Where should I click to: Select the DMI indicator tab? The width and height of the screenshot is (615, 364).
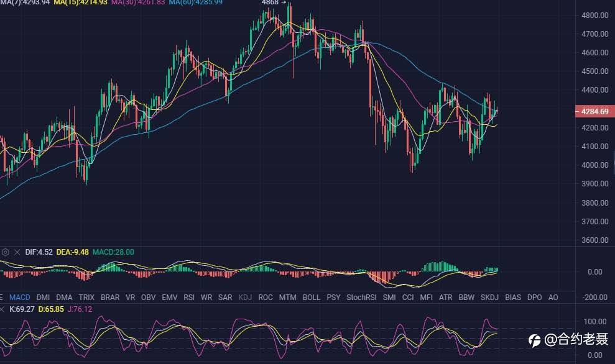pyautogui.click(x=43, y=298)
